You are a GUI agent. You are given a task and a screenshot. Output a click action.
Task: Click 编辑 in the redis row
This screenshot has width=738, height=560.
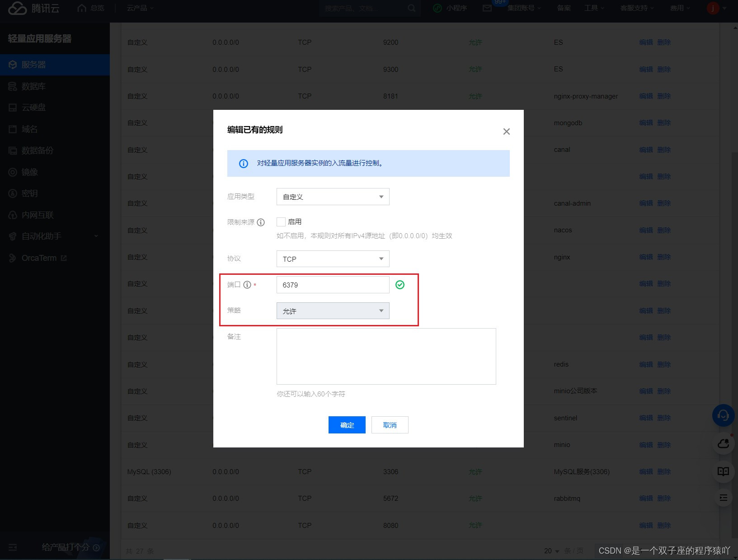(646, 364)
